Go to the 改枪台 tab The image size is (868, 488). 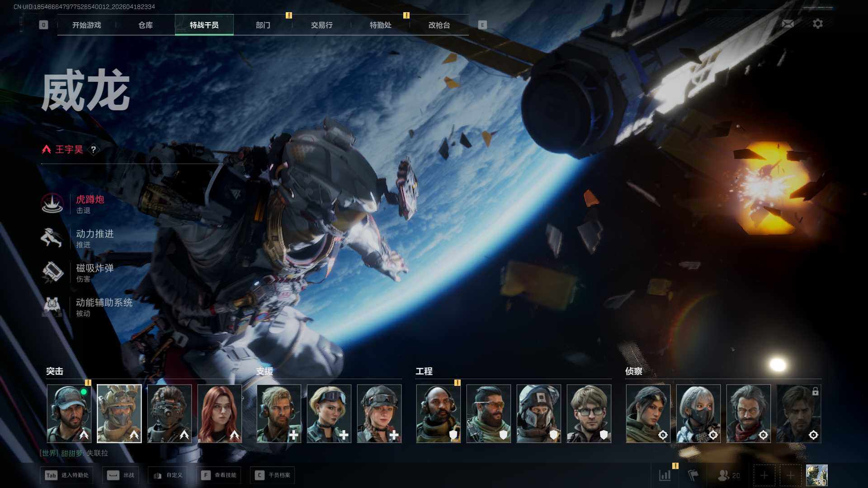tap(439, 25)
